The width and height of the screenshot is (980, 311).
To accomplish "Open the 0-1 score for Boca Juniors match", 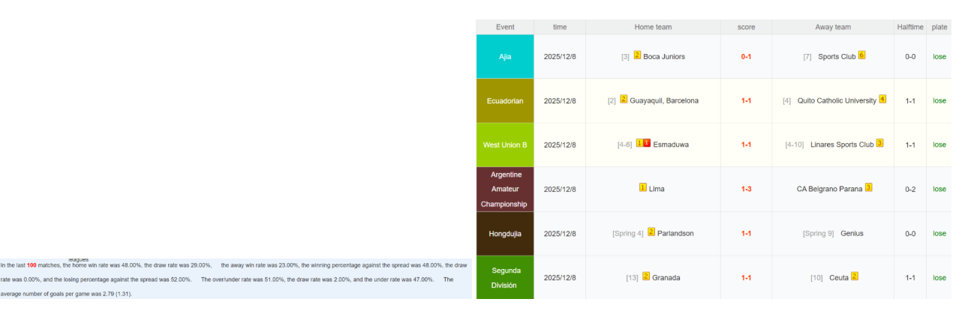I will pyautogui.click(x=746, y=56).
